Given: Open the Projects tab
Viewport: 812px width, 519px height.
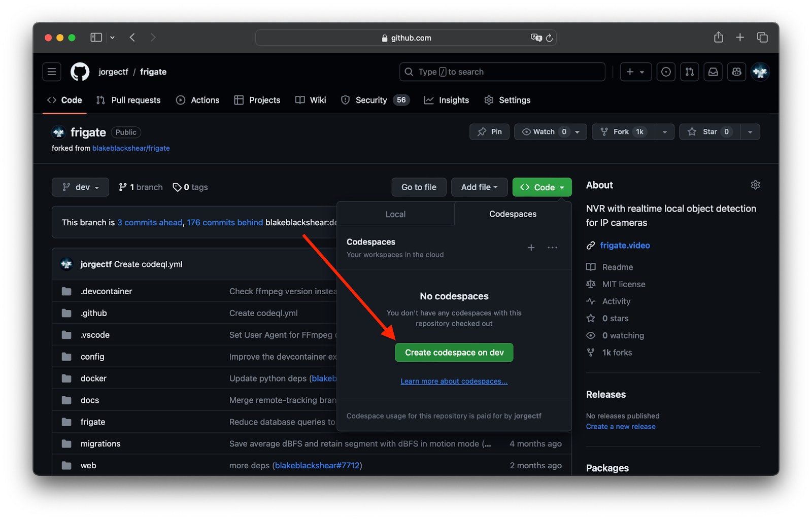Looking at the screenshot, I should [257, 100].
